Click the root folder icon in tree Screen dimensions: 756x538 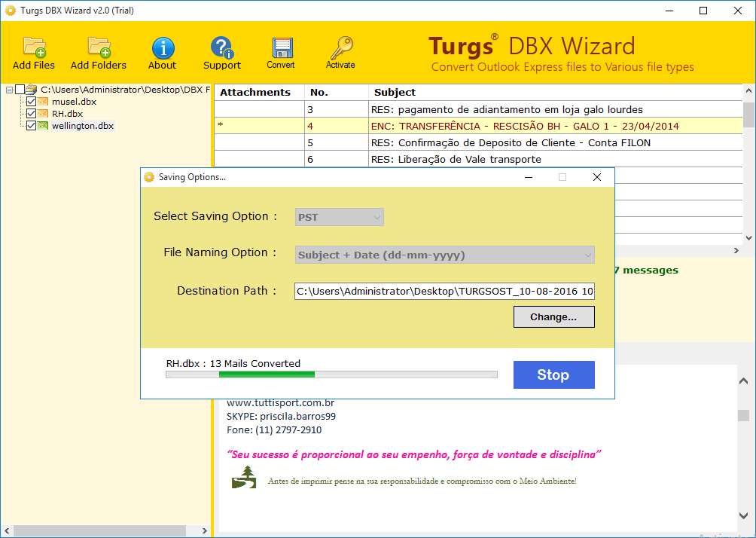pyautogui.click(x=32, y=89)
